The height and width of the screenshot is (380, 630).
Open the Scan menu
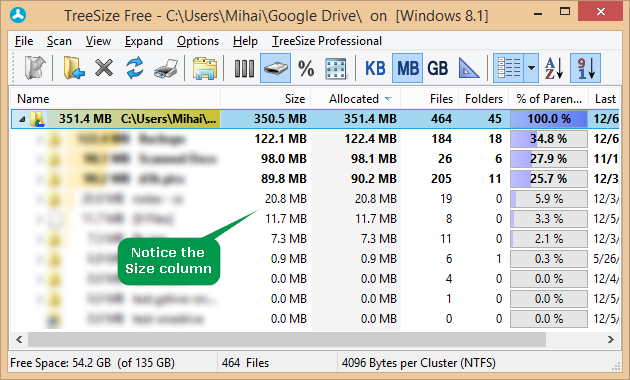[x=59, y=41]
